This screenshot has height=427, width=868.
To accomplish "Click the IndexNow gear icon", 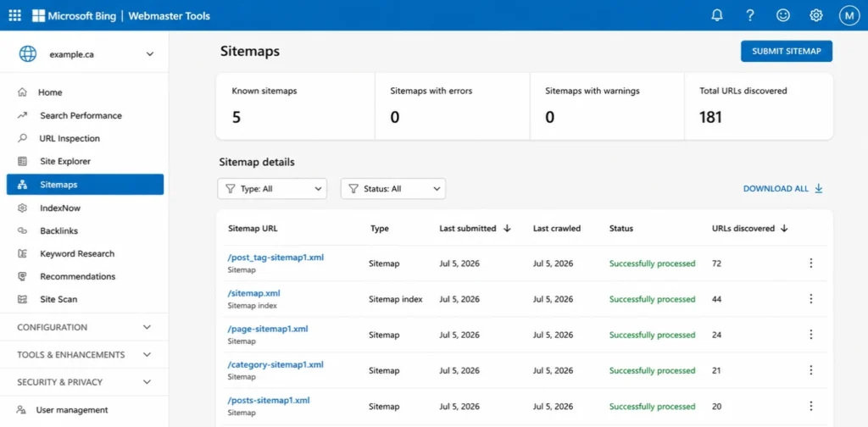I will [x=22, y=208].
